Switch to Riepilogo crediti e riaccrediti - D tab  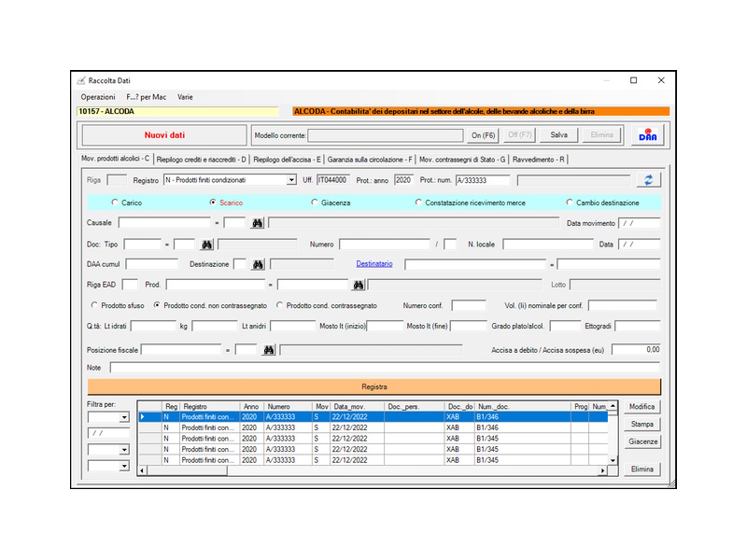coord(201,160)
